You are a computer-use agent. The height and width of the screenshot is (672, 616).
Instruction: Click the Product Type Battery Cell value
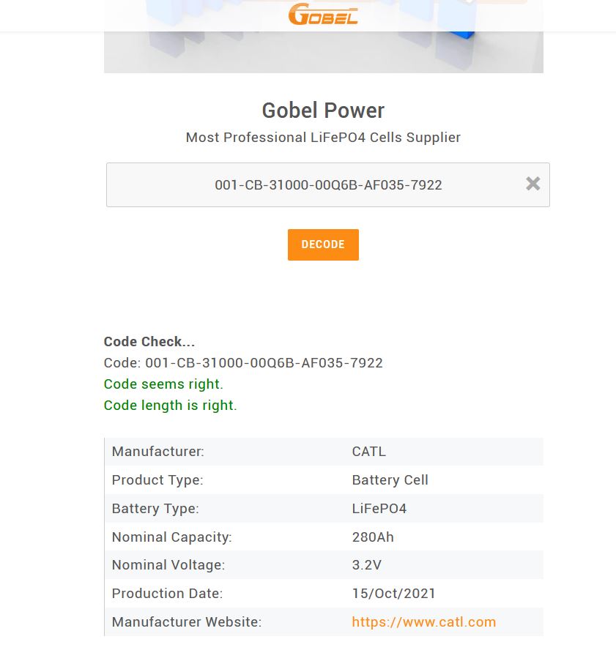(390, 480)
